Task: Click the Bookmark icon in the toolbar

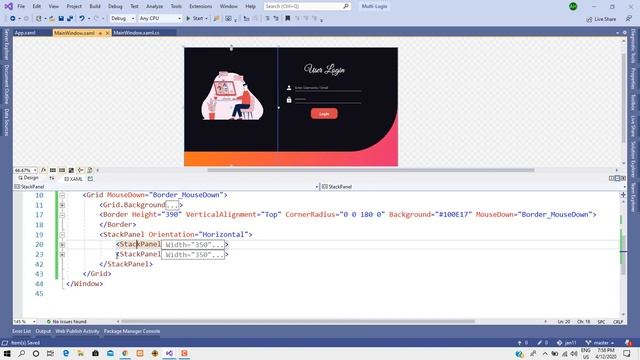Action: pyautogui.click(x=288, y=18)
